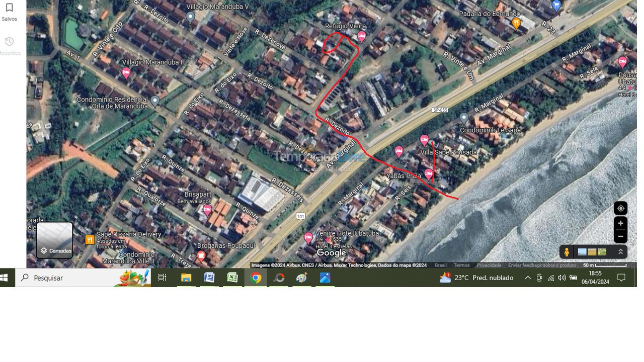Open the Recentes history panel
Viewport: 644px width, 362px height.
click(x=9, y=45)
